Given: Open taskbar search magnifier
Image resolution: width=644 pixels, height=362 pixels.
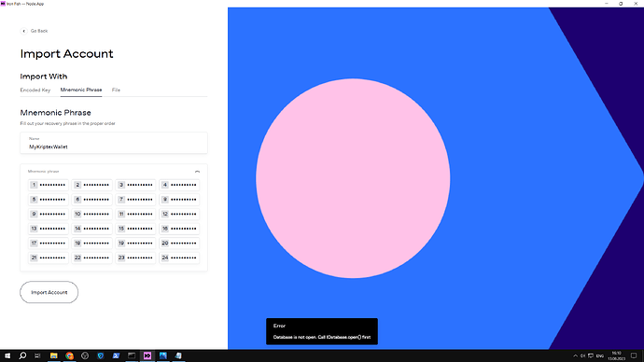Looking at the screenshot, I should tap(22, 355).
